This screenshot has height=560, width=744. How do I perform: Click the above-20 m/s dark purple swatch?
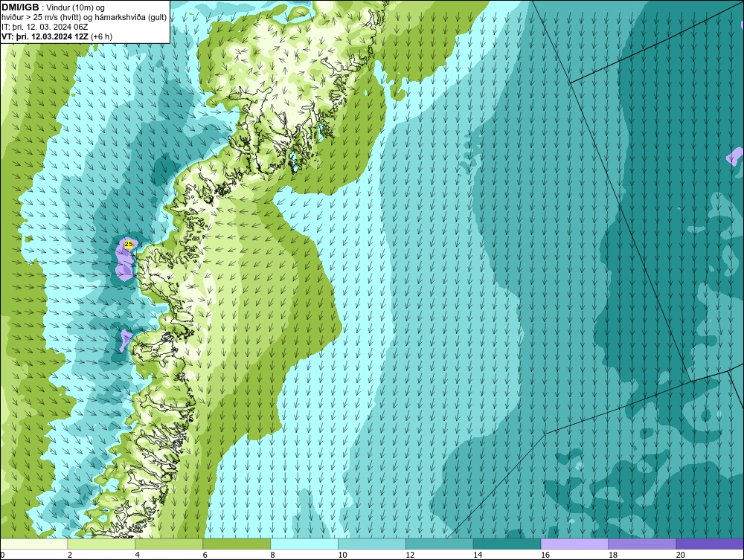click(710, 544)
